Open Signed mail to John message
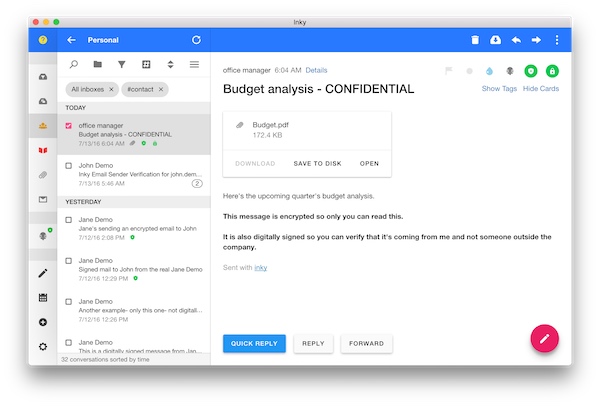Image resolution: width=600 pixels, height=406 pixels. coord(134,269)
